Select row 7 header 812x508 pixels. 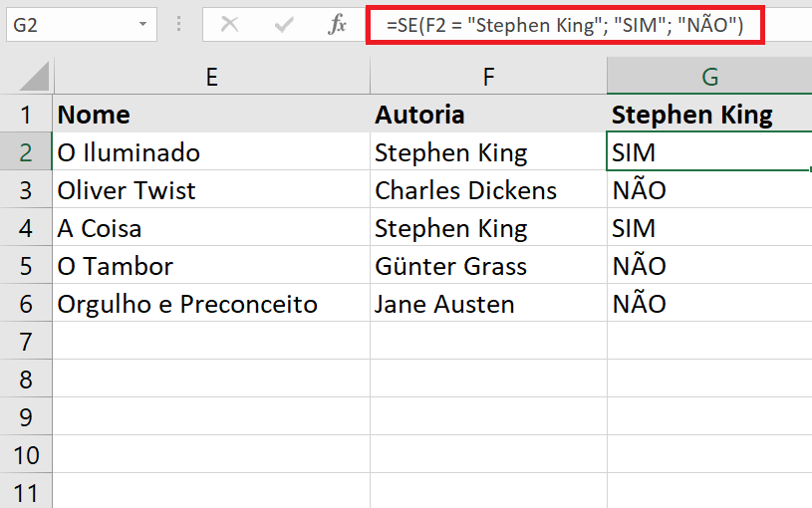click(x=26, y=341)
